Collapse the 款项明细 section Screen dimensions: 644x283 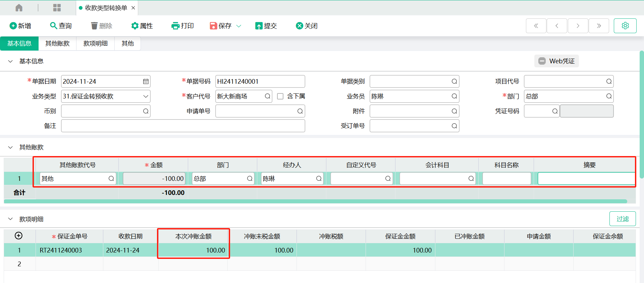tap(10, 219)
